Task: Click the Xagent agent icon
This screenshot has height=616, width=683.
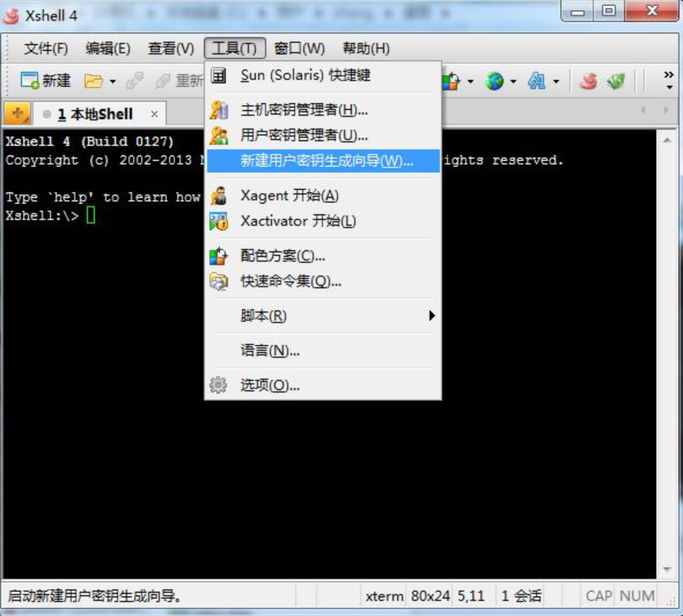Action: point(219,196)
